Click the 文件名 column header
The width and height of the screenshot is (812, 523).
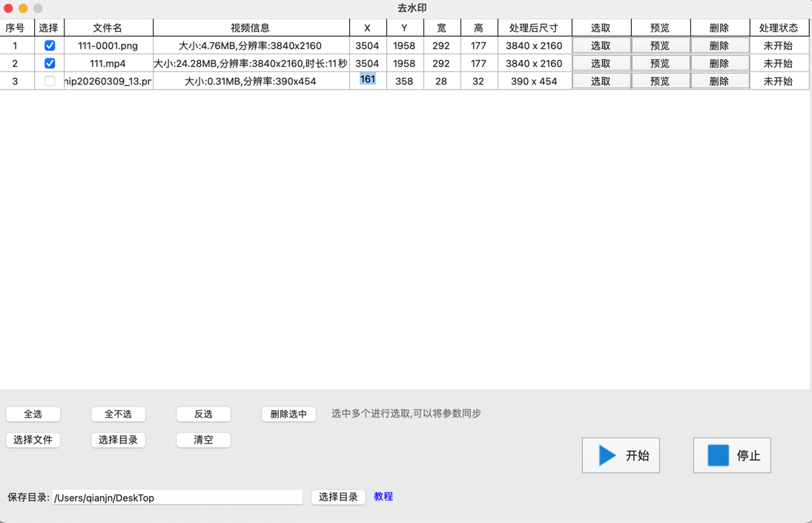point(108,27)
